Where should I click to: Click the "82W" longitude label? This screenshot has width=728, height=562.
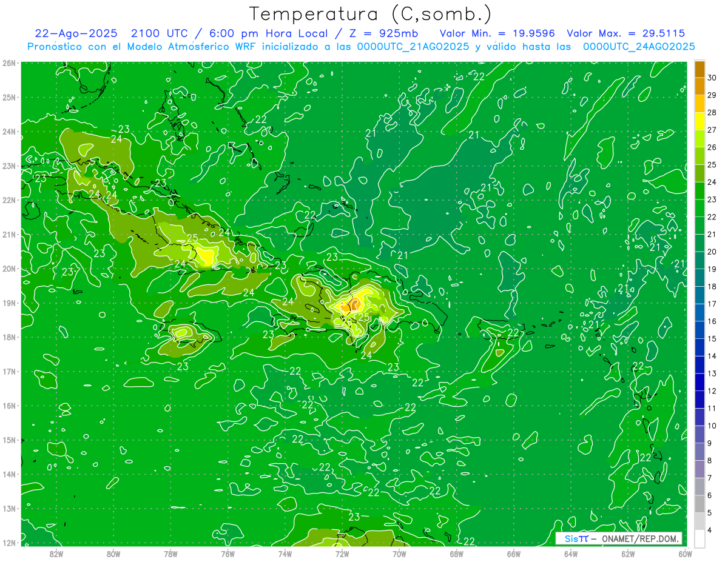tap(56, 553)
